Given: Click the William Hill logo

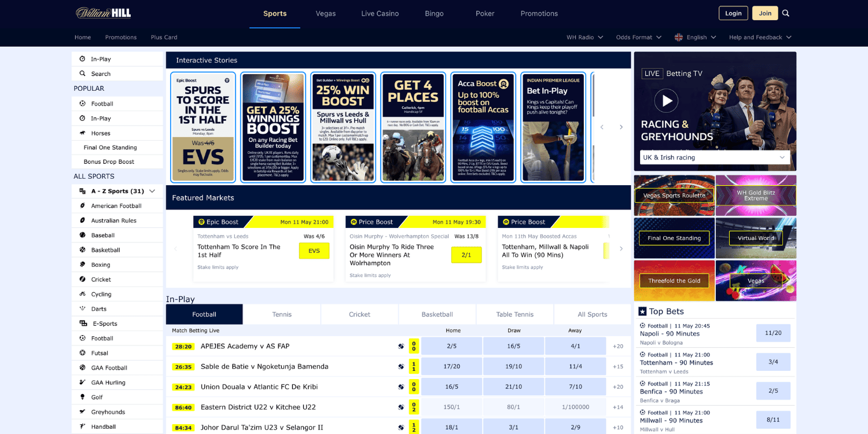Looking at the screenshot, I should [x=104, y=13].
